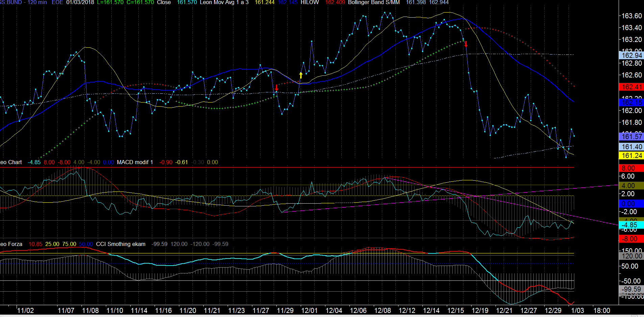The width and height of the screenshot is (644, 317).
Task: Click the date 01/03/2018 in header
Action: (80, 2)
